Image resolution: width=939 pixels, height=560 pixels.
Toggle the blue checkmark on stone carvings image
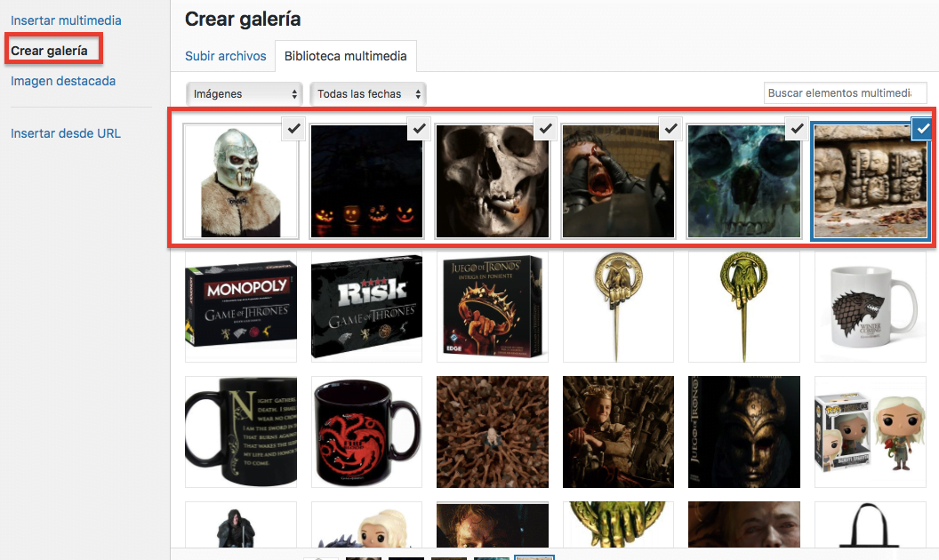click(922, 128)
